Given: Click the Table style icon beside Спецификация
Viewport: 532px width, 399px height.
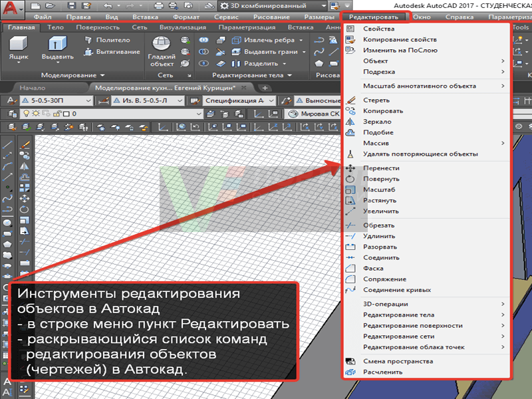Looking at the screenshot, I should (x=194, y=101).
